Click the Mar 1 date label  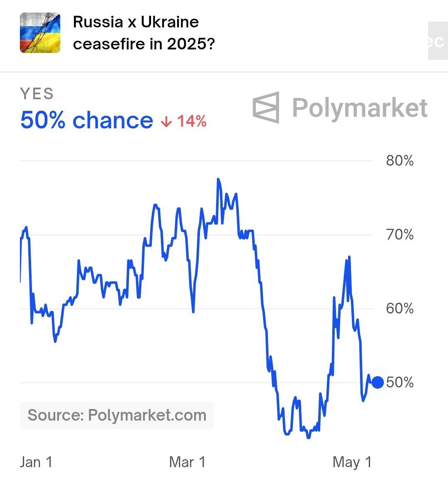(187, 462)
